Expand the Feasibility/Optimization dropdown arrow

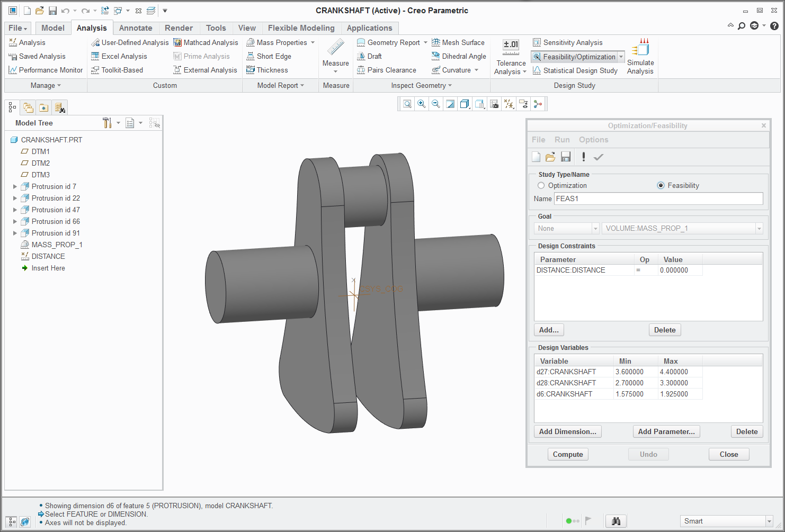pos(621,57)
